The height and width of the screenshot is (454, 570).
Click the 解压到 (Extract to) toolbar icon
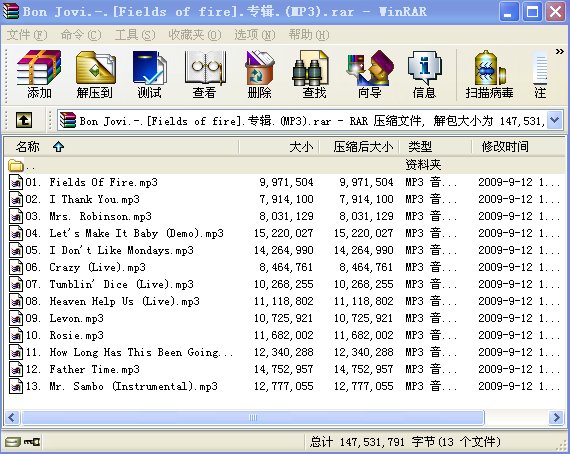click(95, 75)
